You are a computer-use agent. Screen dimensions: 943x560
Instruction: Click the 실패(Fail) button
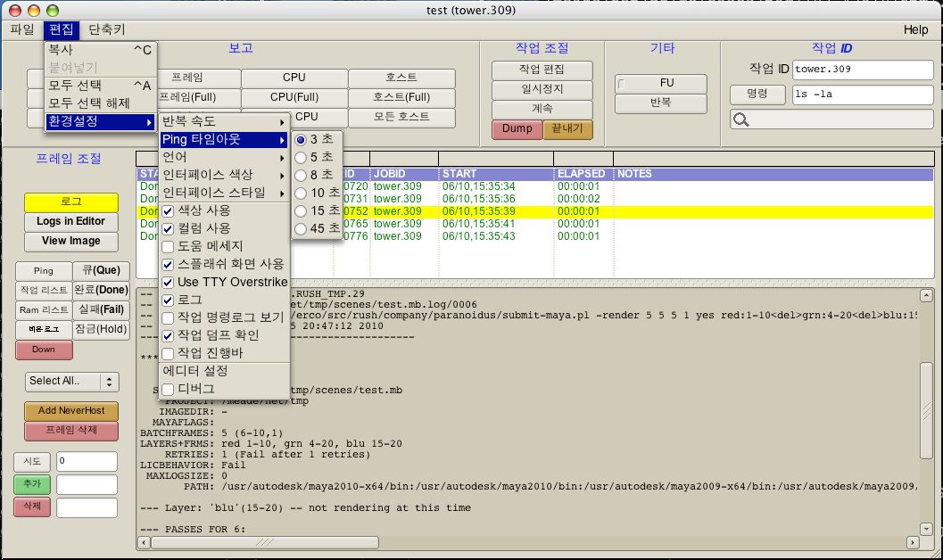[101, 310]
